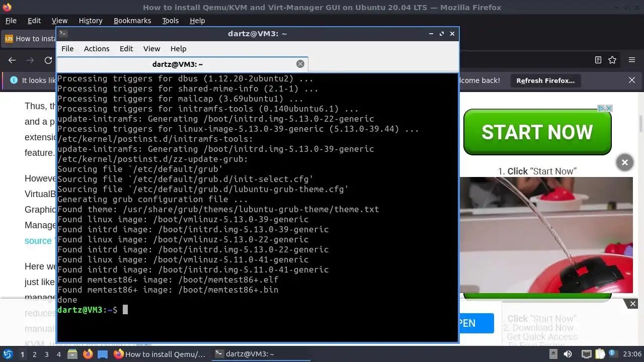Click the Firefox forward arrow
This screenshot has height=362, width=644.
(x=30, y=60)
